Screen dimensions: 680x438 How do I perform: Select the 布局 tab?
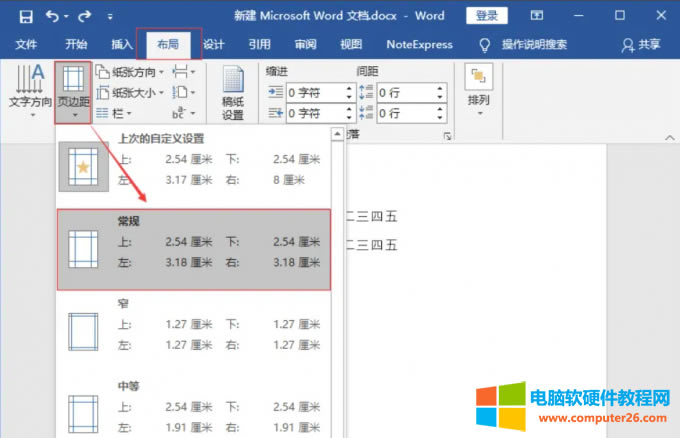(168, 44)
